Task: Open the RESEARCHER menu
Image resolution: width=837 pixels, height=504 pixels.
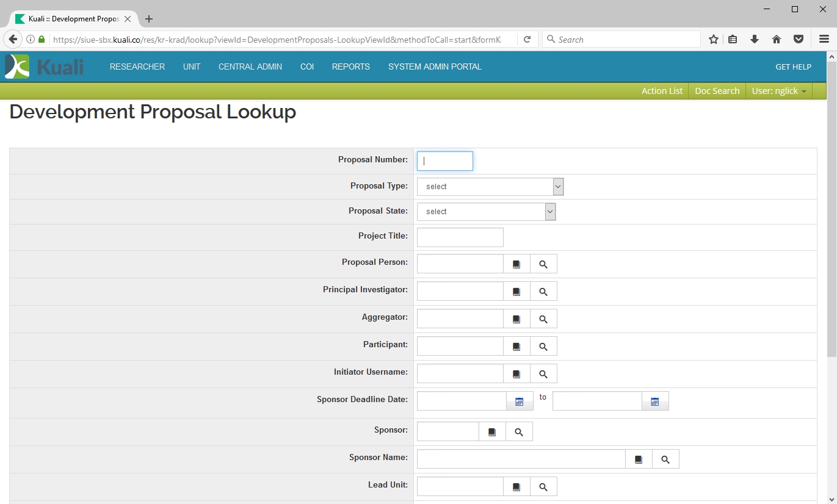Action: click(x=137, y=67)
